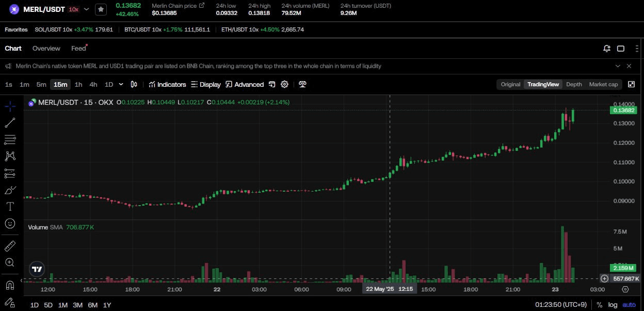
Task: Set chart range to 3M
Action: pyautogui.click(x=77, y=305)
